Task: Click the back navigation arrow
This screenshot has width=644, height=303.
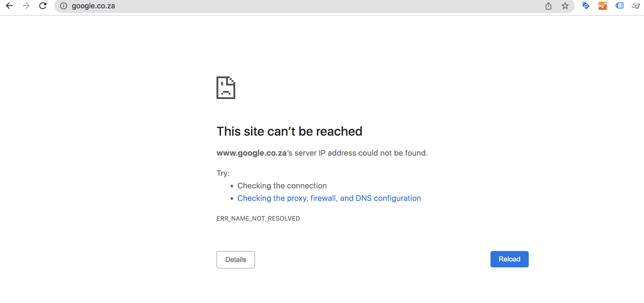Action: (9, 6)
